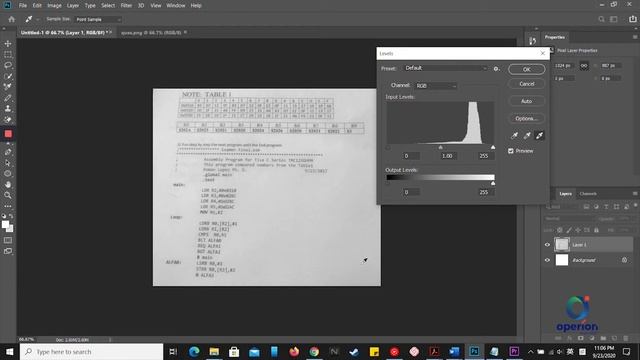The height and width of the screenshot is (360, 640).
Task: Create new fill or adjustment layer icon
Action: pos(592,338)
